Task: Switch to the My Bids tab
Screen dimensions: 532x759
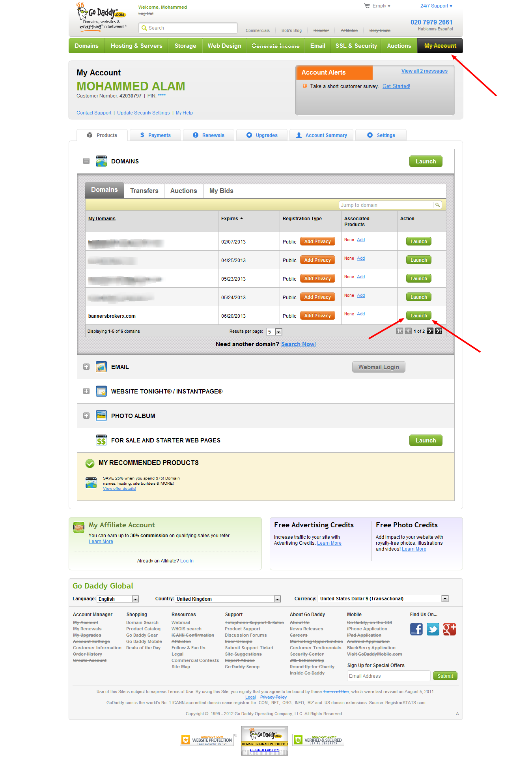Action: (x=221, y=191)
